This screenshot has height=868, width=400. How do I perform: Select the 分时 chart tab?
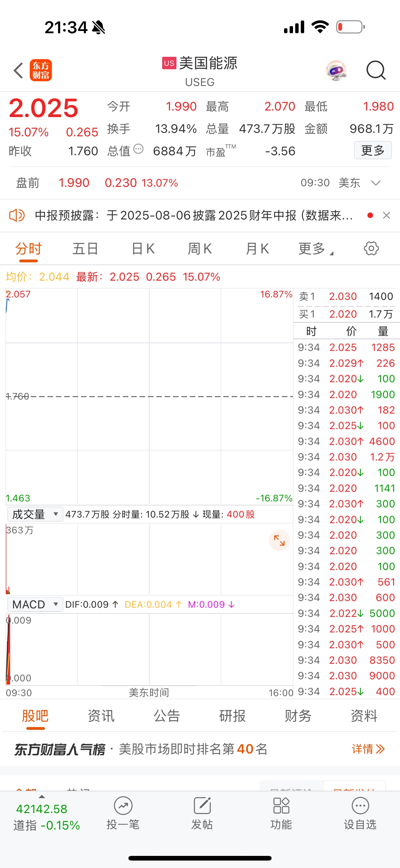coord(29,249)
